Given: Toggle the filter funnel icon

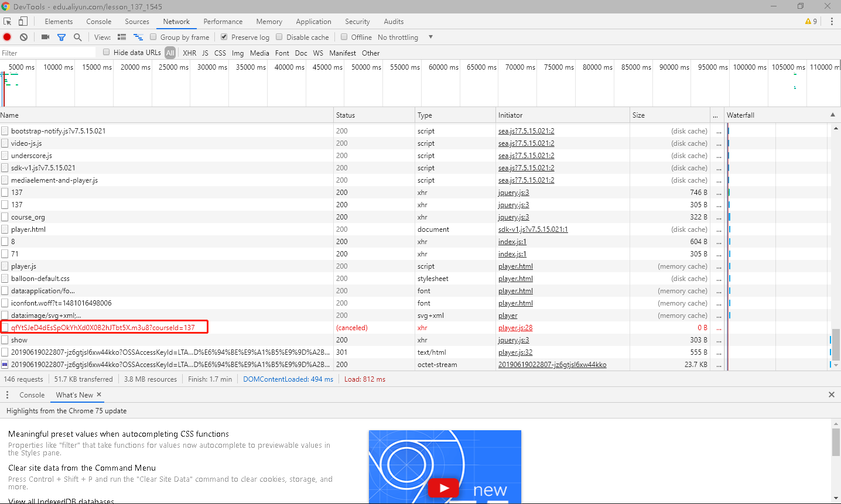Looking at the screenshot, I should point(61,37).
